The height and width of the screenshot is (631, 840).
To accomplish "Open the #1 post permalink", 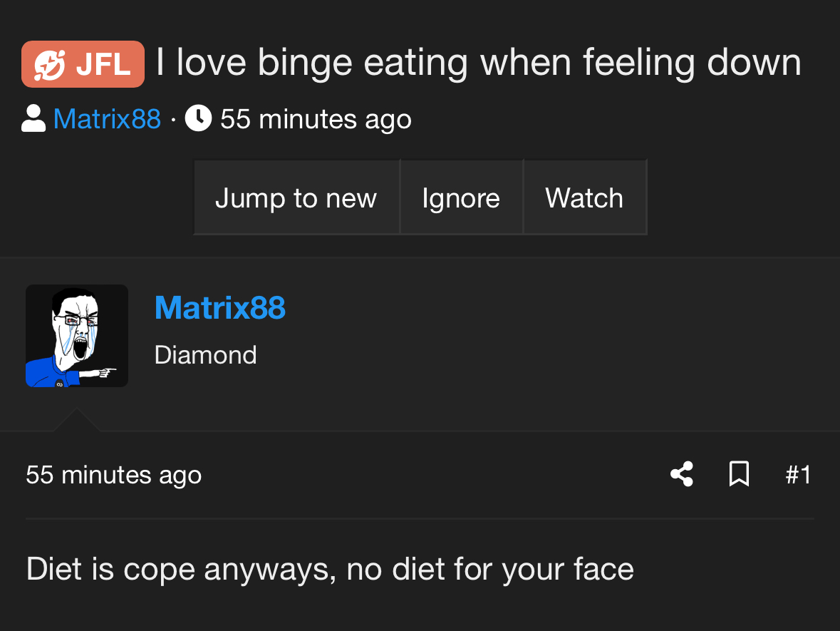I will pyautogui.click(x=798, y=474).
